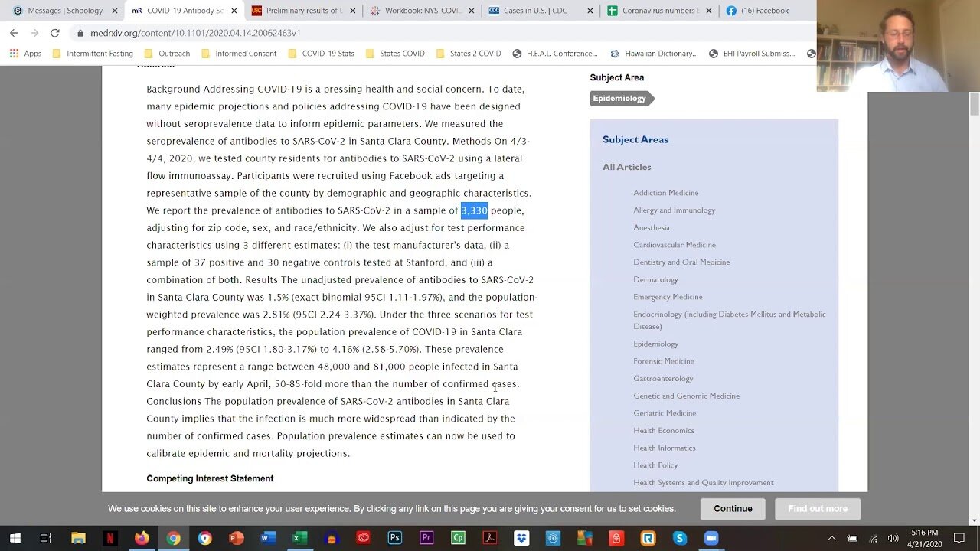Screen dimensions: 980x551
Task: Open Genetic and Genomic Medicine link
Action: tap(686, 396)
